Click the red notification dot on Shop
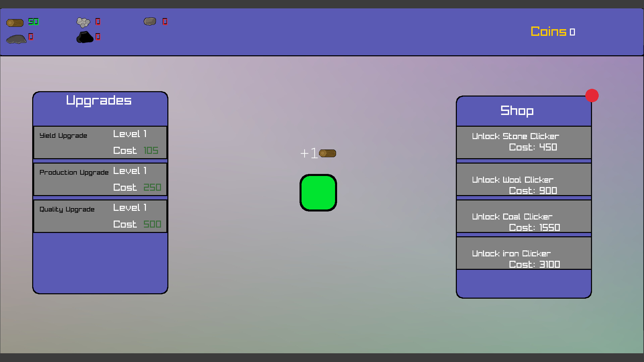The width and height of the screenshot is (644, 362). click(592, 96)
